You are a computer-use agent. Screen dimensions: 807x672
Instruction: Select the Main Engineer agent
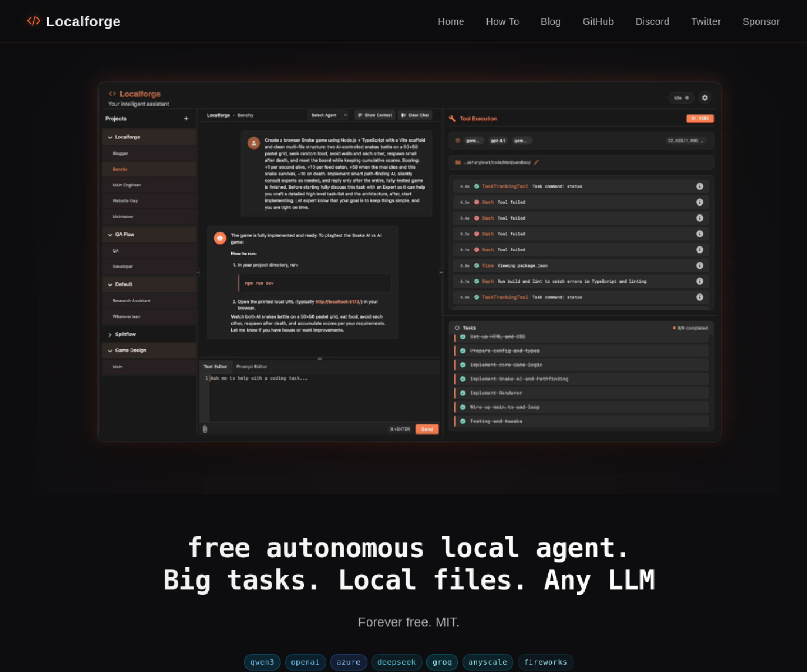149,185
